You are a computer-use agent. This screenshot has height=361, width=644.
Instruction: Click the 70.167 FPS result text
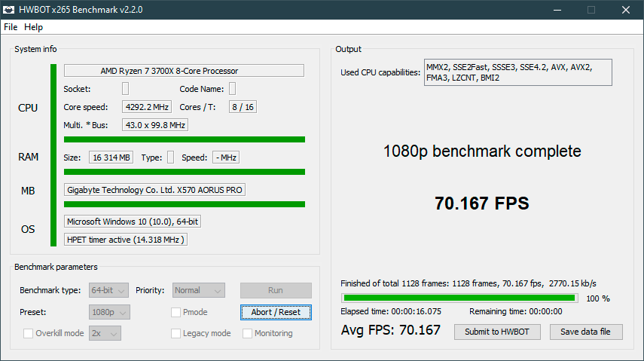click(x=482, y=203)
